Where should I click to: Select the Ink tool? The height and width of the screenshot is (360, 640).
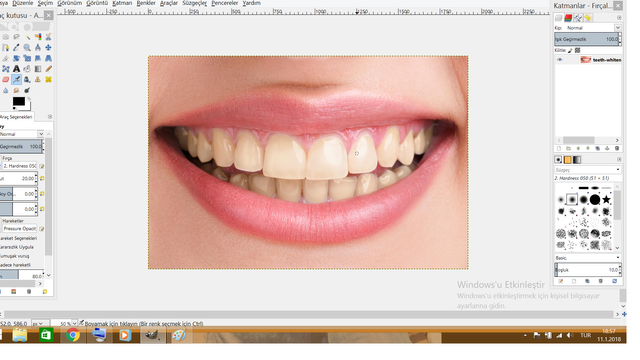tap(27, 80)
